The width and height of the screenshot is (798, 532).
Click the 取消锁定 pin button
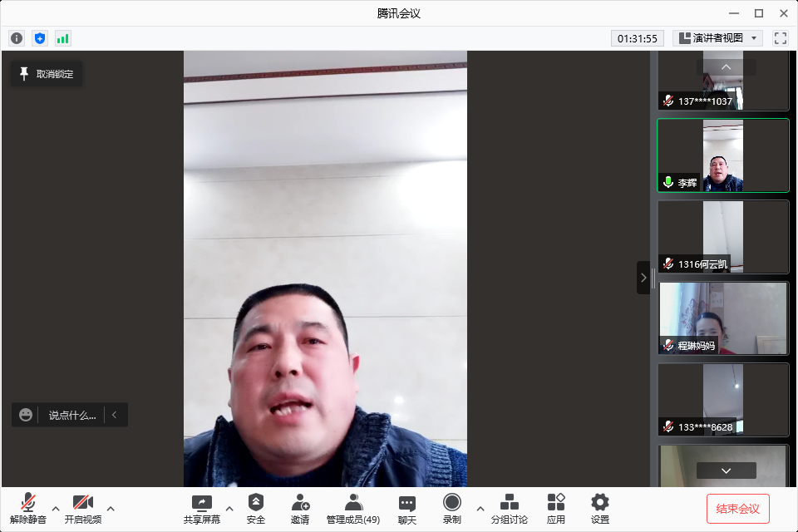47,74
